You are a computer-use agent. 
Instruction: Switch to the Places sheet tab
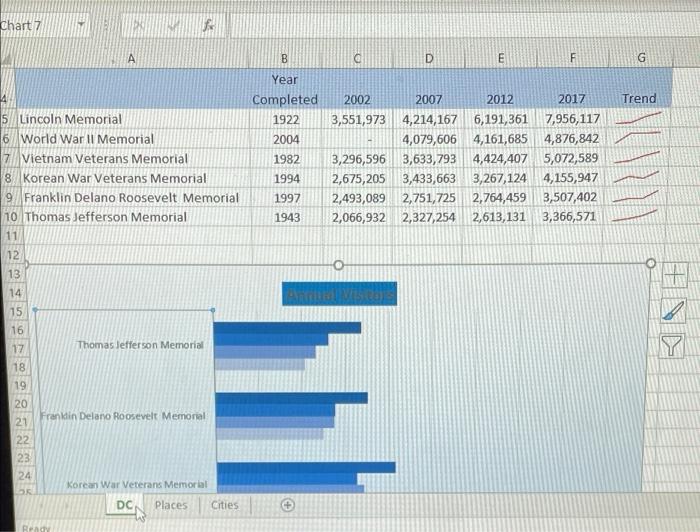tap(171, 505)
